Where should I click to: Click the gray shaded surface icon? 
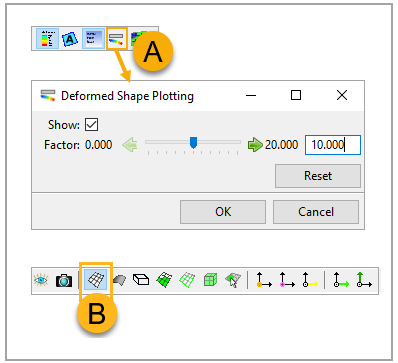[119, 280]
